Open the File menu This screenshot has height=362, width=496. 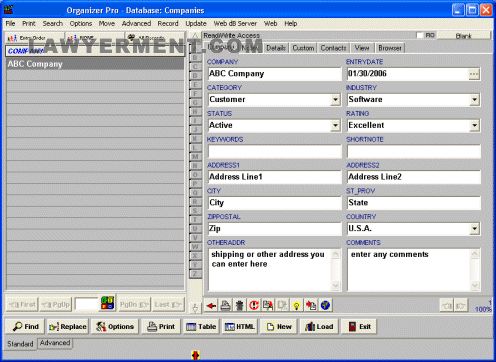pos(10,24)
